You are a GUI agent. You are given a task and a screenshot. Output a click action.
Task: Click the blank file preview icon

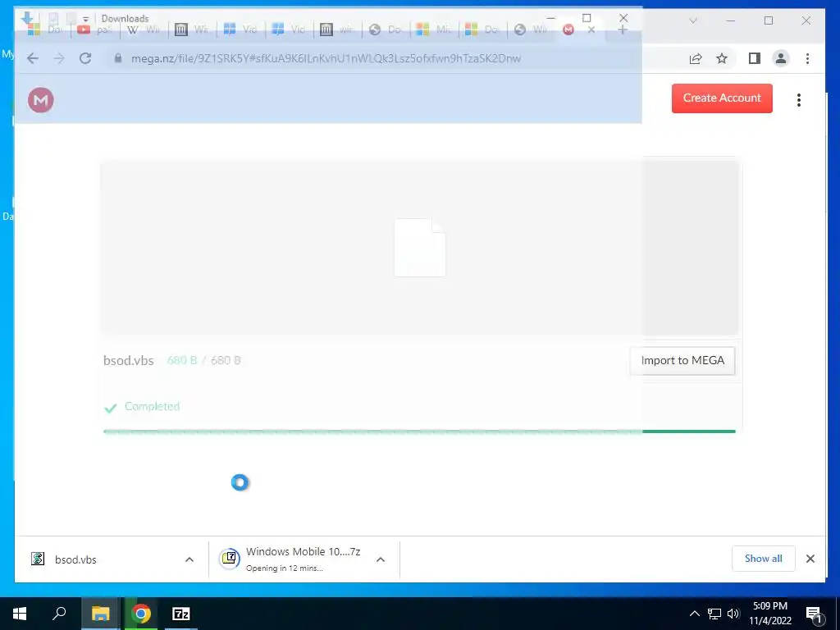420,248
